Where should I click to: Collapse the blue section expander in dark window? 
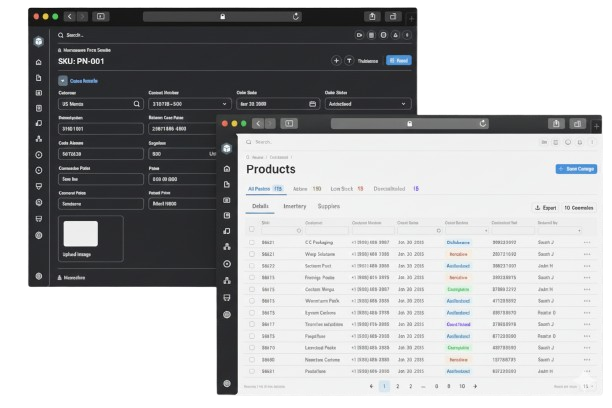(x=63, y=81)
